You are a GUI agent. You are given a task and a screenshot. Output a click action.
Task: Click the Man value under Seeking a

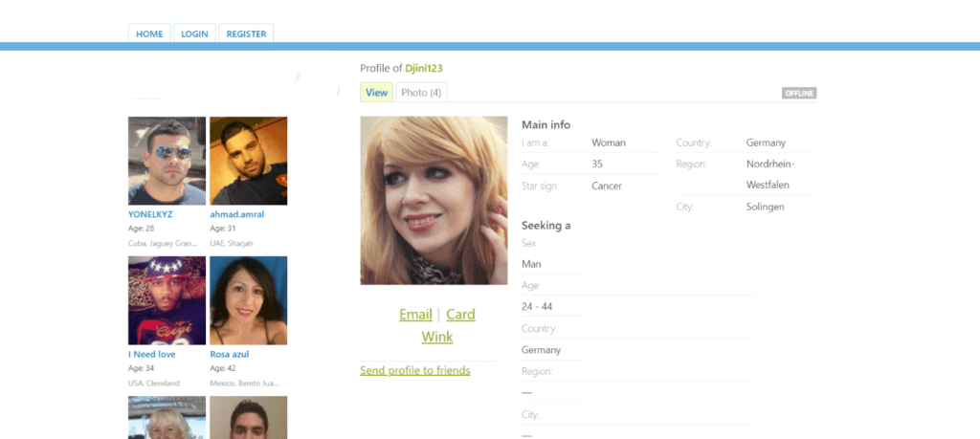coord(531,264)
